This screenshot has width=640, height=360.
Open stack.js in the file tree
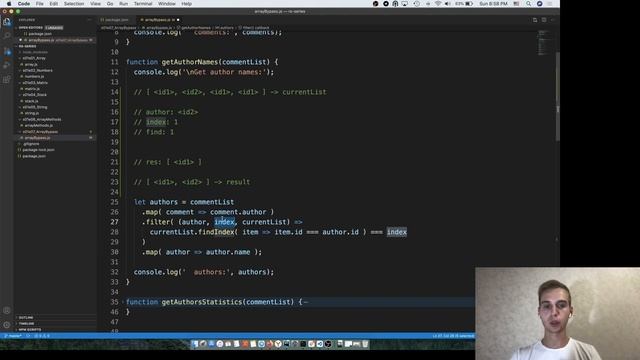coord(31,101)
